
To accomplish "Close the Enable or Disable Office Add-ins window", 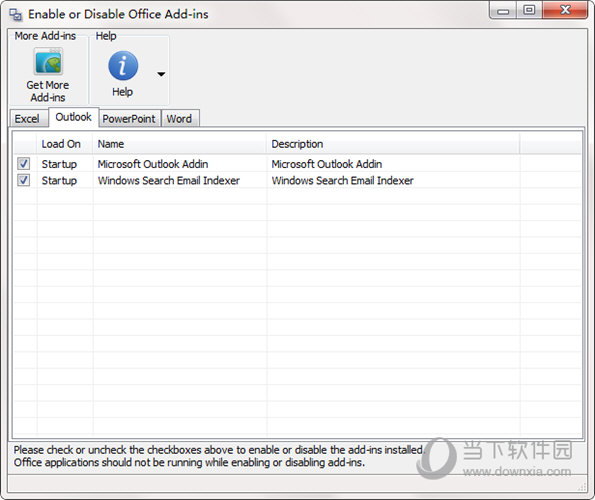I will [565, 10].
